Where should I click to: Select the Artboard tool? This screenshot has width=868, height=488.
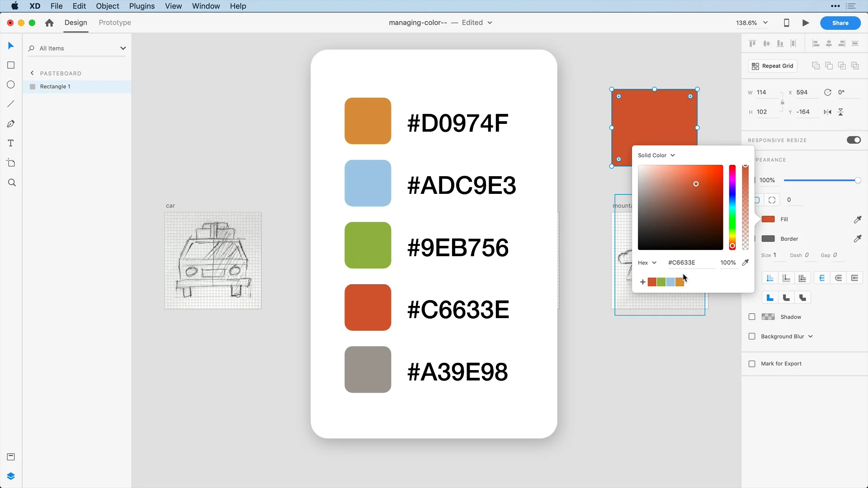tap(11, 163)
